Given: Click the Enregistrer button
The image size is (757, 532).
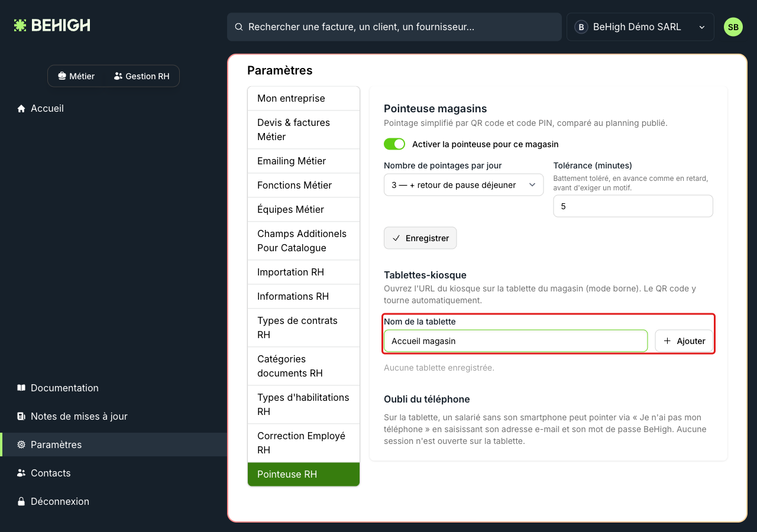Looking at the screenshot, I should click(x=420, y=238).
